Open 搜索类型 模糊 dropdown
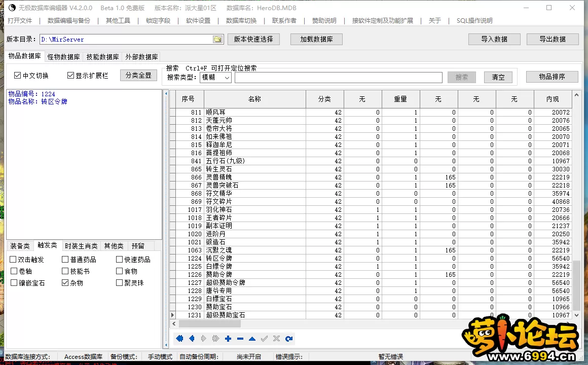Viewport: 588px width, 365px height. tap(215, 77)
